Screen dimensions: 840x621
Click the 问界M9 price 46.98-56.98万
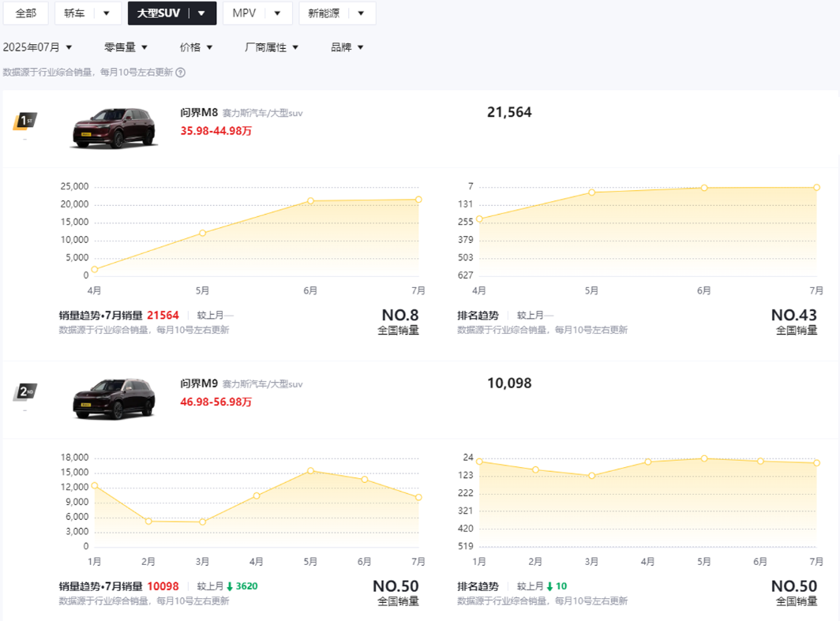pos(216,402)
